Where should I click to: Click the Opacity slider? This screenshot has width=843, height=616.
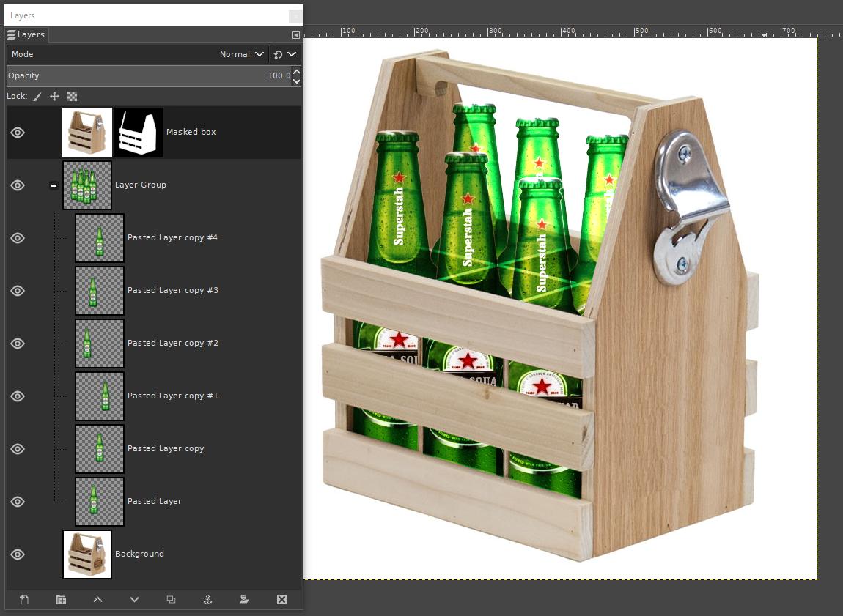coord(150,75)
